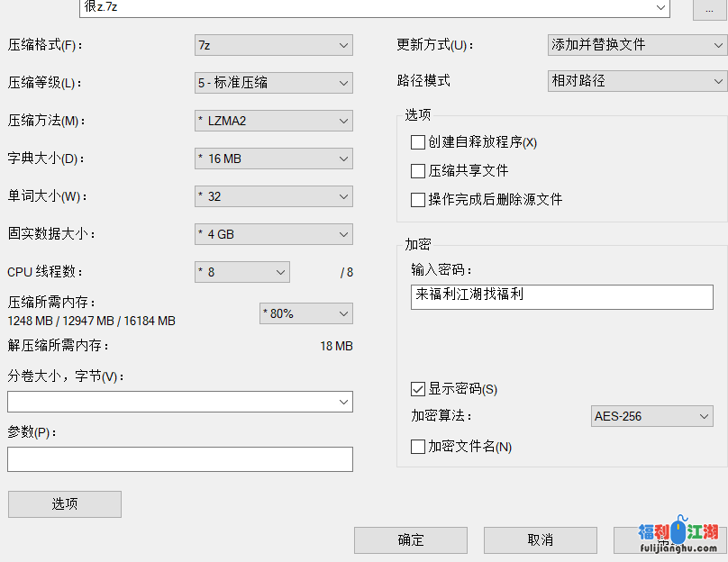The width and height of the screenshot is (728, 562).
Task: Expand the 字典大小 16 MB dropdown
Action: [x=273, y=159]
